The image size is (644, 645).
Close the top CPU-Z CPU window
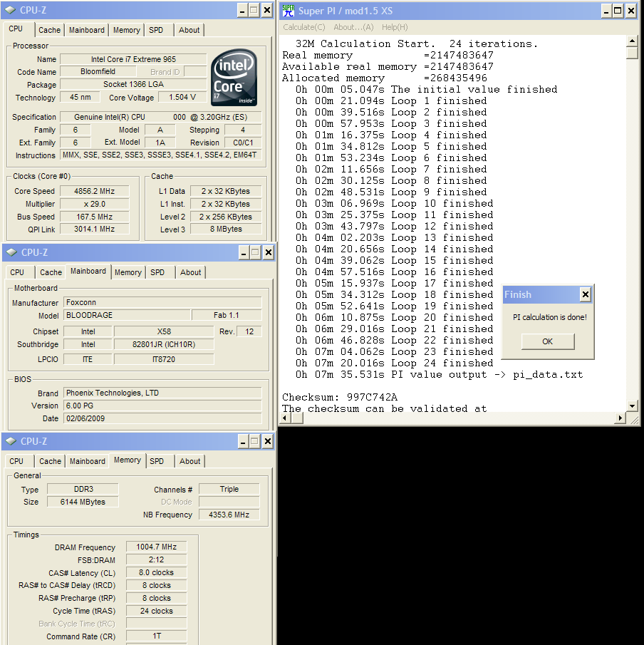tap(267, 10)
